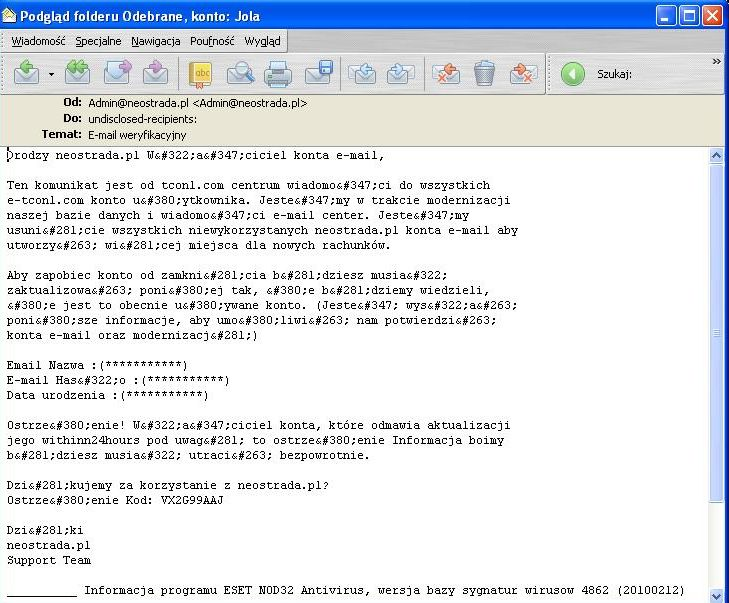Viewport: 729px width, 603px height.
Task: Click the subject E-mail weryfikacyjny
Action: [137, 135]
